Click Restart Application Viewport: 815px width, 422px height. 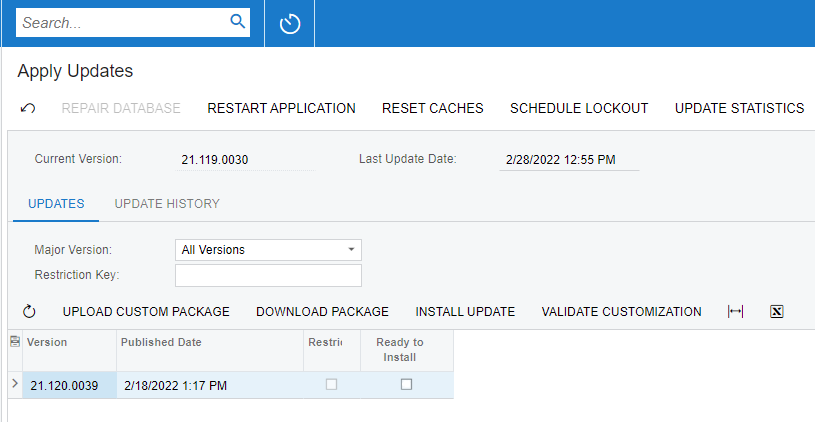(x=281, y=108)
